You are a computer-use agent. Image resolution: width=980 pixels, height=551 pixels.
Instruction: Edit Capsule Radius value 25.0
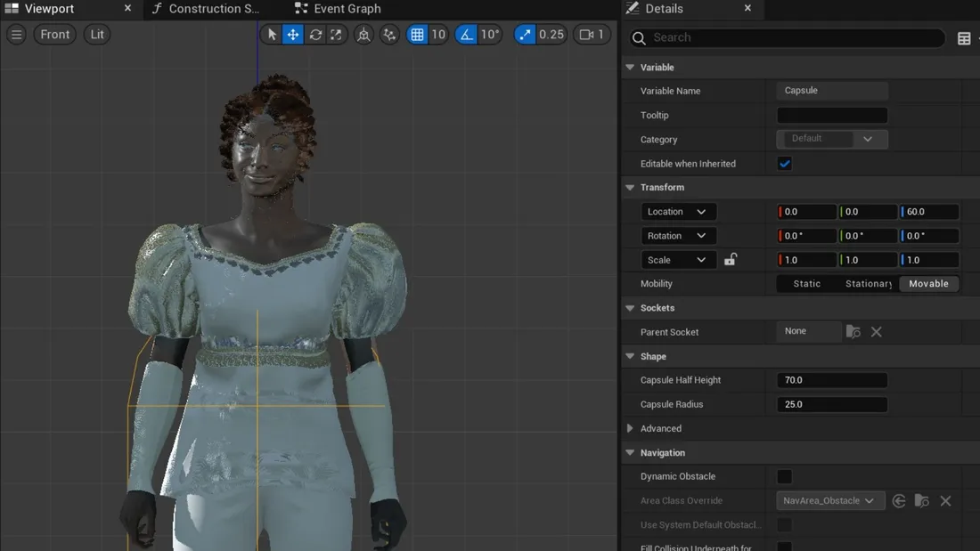[x=832, y=404]
